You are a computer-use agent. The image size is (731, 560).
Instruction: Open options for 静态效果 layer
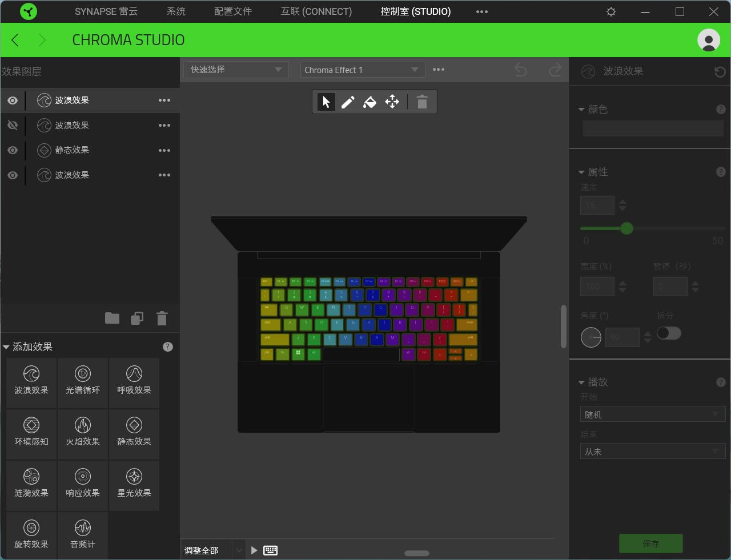(164, 151)
